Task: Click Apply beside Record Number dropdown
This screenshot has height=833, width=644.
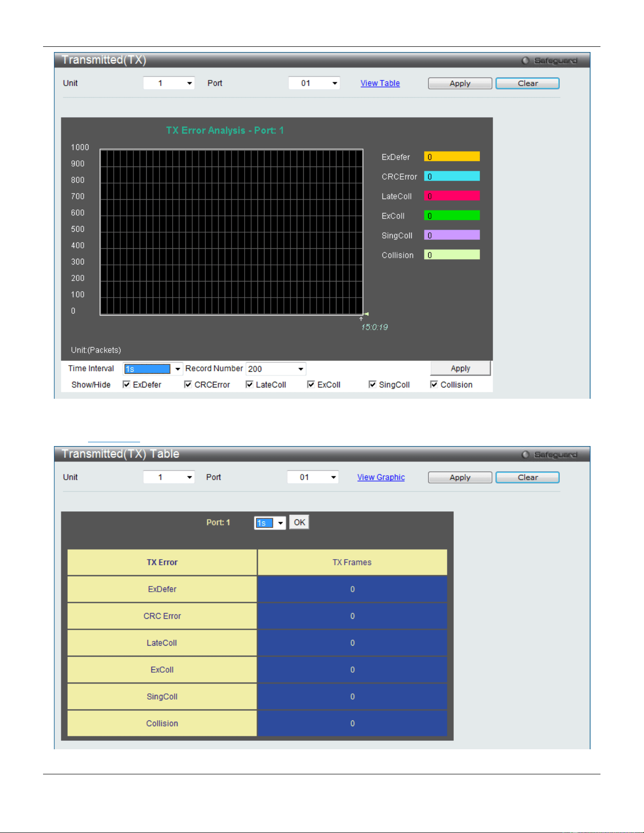Action: pyautogui.click(x=460, y=368)
